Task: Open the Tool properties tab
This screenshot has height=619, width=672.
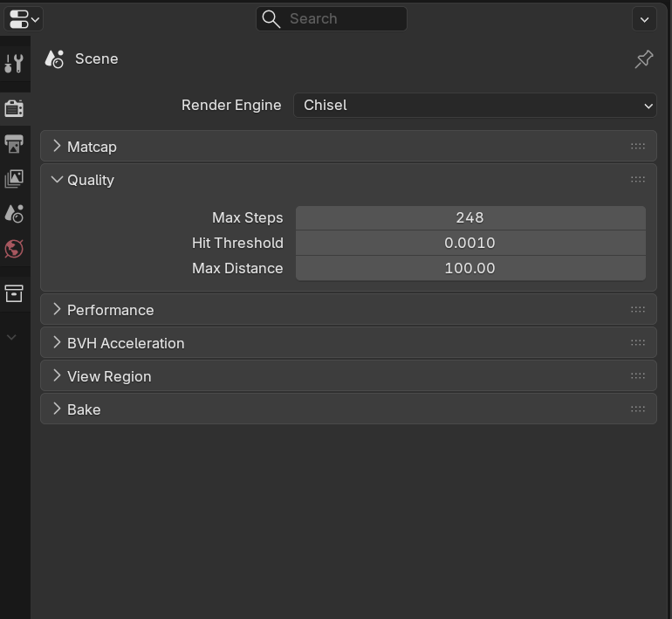Action: 14,63
